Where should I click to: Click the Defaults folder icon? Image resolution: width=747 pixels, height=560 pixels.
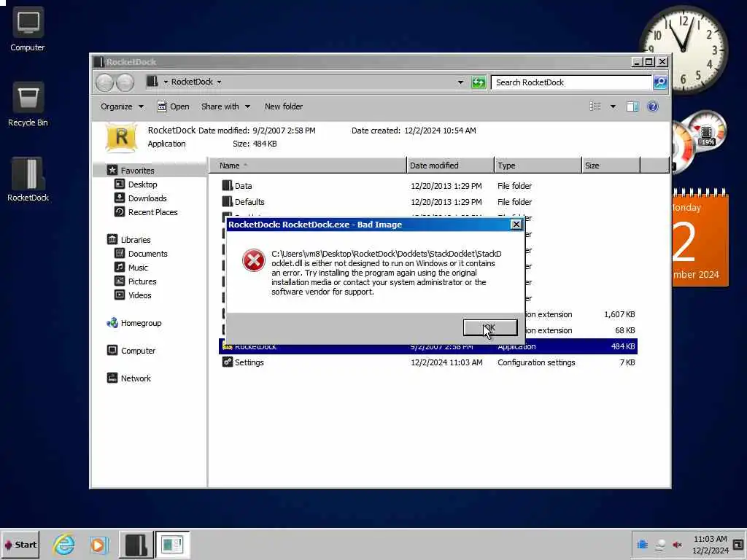228,202
